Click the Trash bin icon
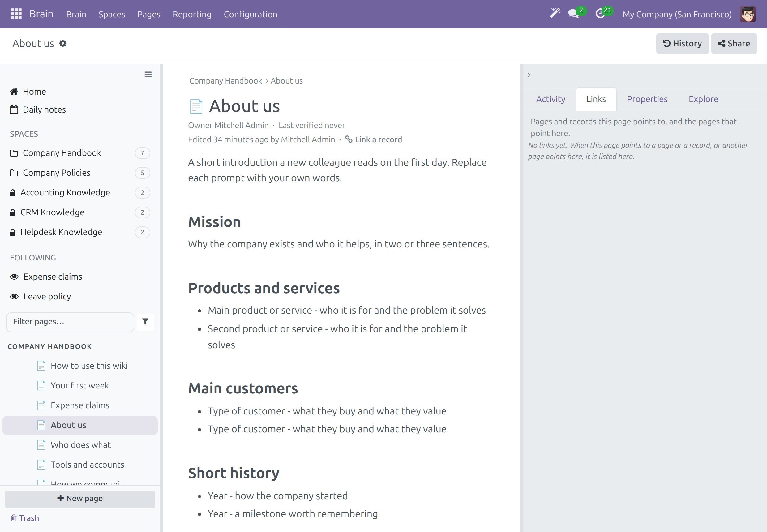The width and height of the screenshot is (767, 532). [x=14, y=518]
